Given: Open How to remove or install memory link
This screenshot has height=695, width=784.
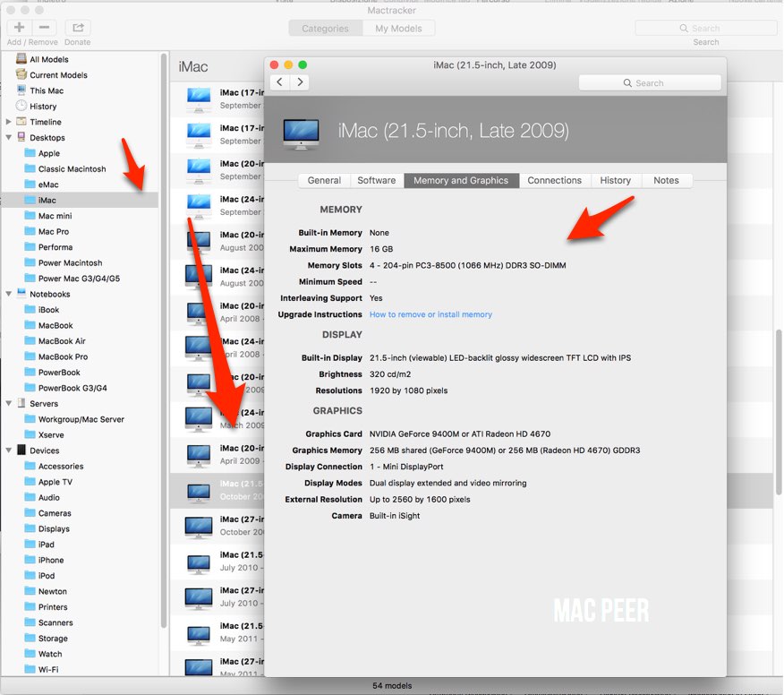Looking at the screenshot, I should (x=430, y=314).
